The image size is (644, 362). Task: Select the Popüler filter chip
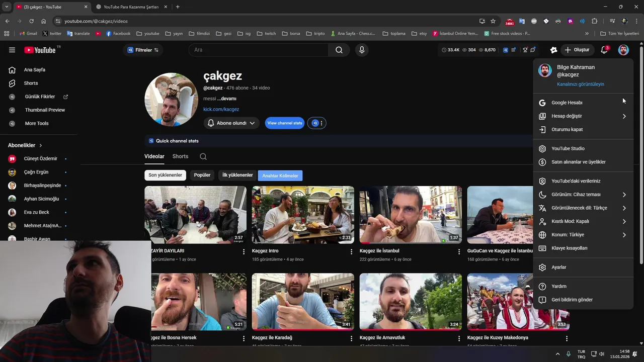point(202,175)
